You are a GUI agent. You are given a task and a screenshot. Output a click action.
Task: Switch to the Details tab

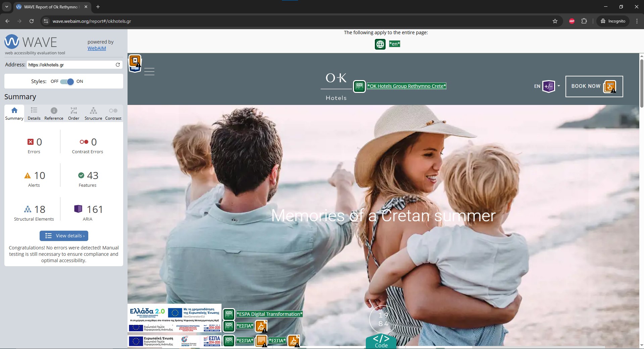coord(34,113)
